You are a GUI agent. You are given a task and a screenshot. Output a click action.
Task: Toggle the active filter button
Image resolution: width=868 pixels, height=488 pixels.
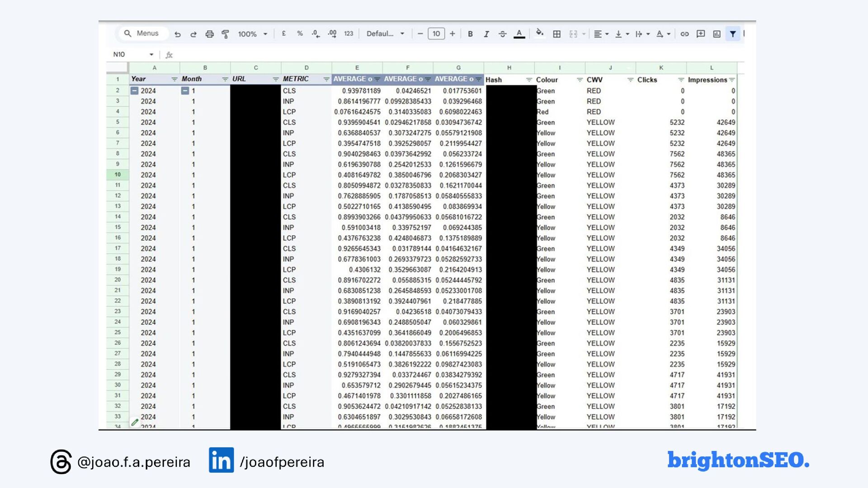click(x=733, y=34)
